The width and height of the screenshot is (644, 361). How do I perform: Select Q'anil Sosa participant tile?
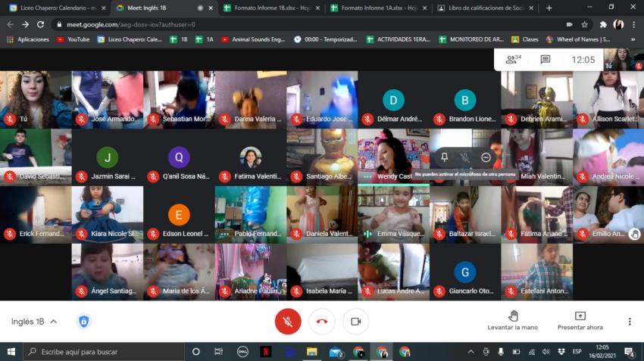click(x=179, y=157)
